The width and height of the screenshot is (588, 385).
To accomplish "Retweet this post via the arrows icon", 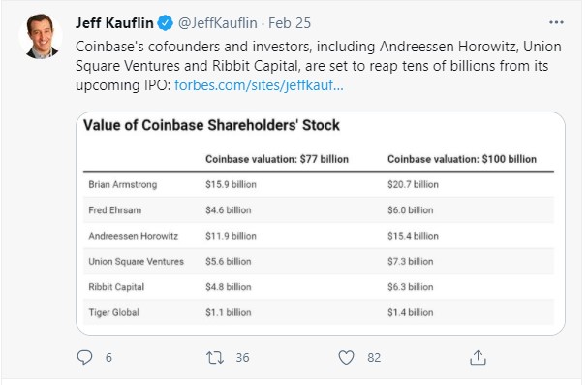I will (x=215, y=357).
